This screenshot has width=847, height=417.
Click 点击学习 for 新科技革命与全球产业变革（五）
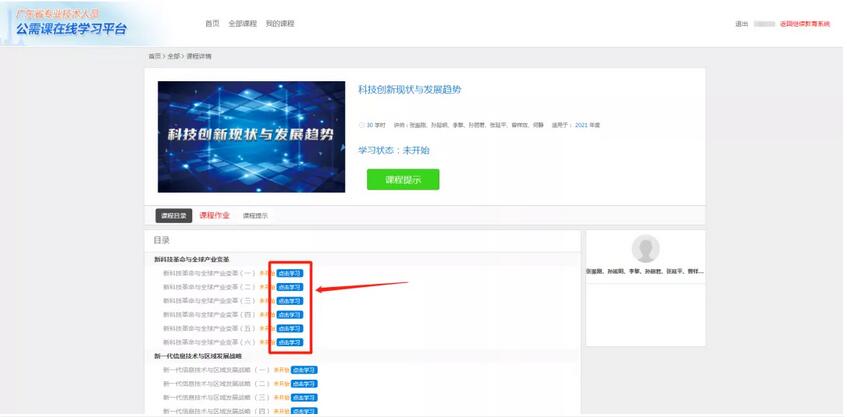(290, 328)
